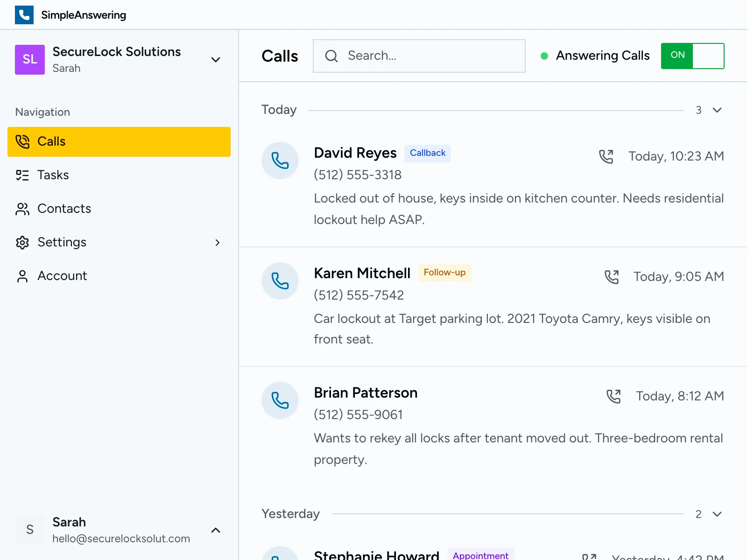Expand the Settings submenu chevron

click(218, 243)
